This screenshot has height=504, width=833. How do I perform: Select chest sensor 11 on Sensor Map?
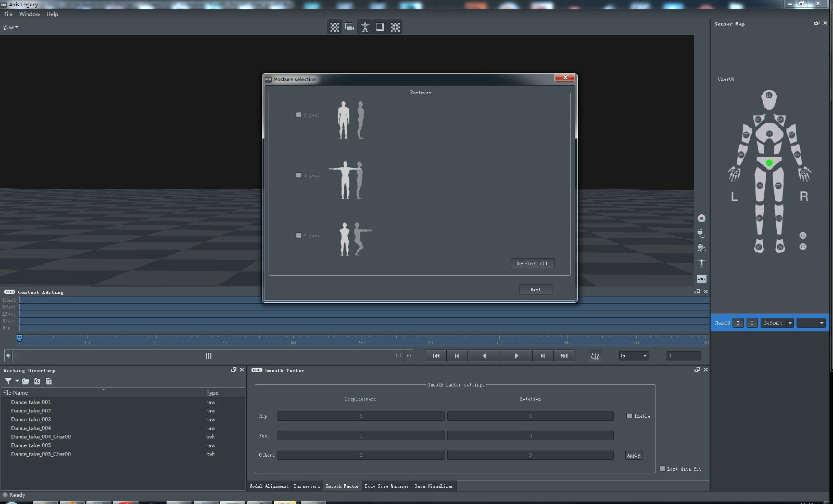(x=768, y=134)
